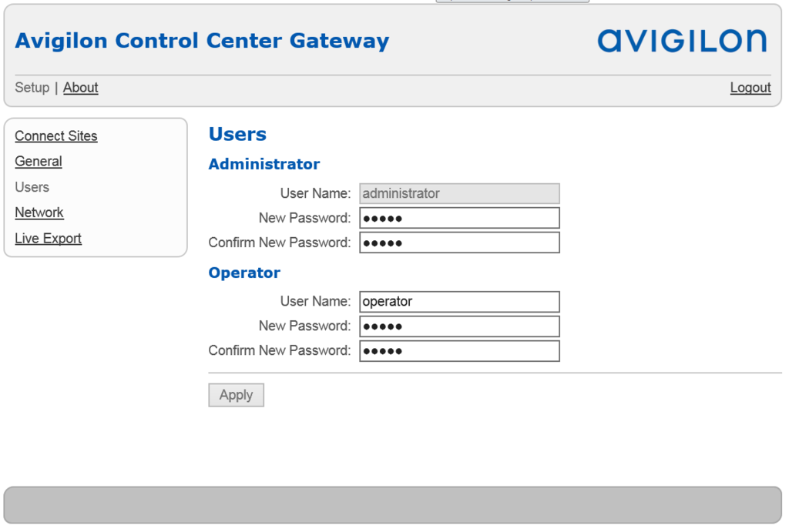
Task: Click Operator Confirm New Password field
Action: point(459,351)
